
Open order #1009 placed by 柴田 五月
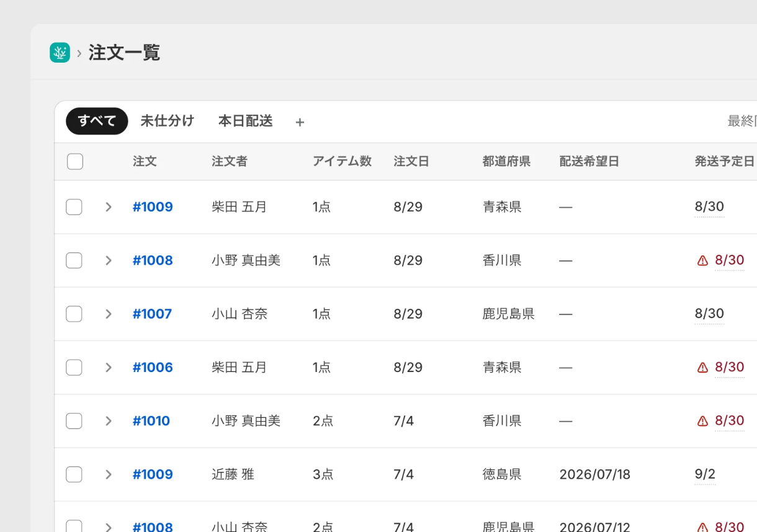[153, 207]
